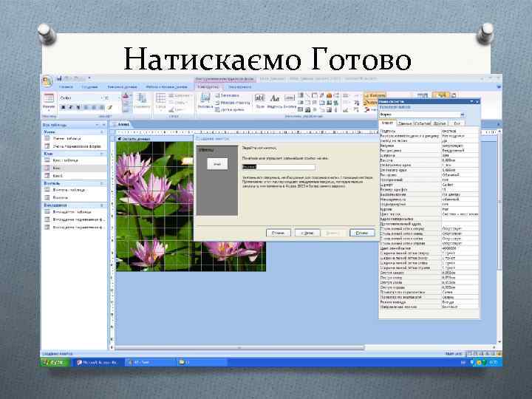
Task: Select the Text Box (ab|) control tool
Action: [259, 101]
